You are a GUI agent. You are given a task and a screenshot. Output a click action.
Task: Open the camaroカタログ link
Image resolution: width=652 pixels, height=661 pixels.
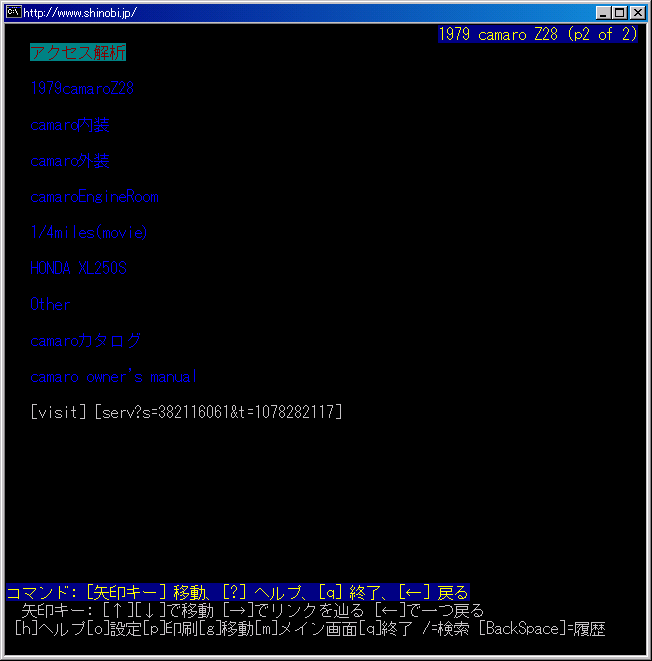pyautogui.click(x=86, y=341)
